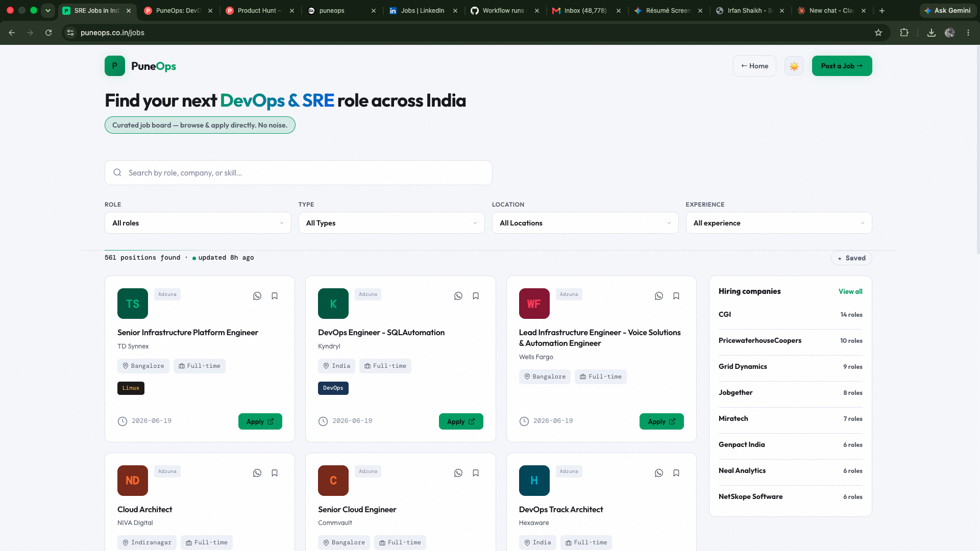Open the All Locations dropdown
The image size is (980, 551).
click(x=585, y=223)
